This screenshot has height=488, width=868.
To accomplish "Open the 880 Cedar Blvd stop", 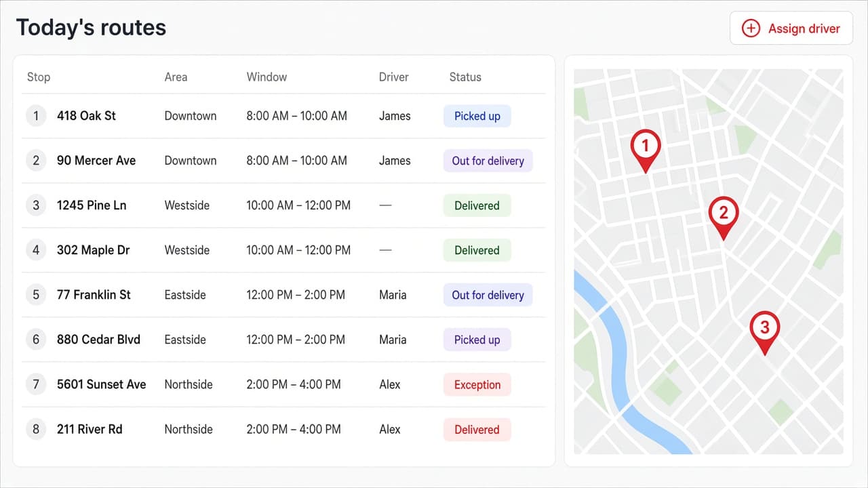I will click(x=98, y=340).
